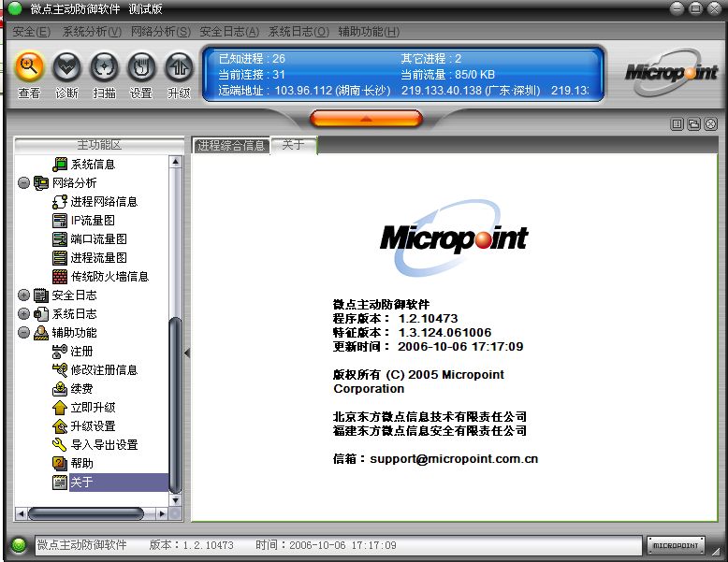Click the 续费 renewal icon
The width and height of the screenshot is (728, 562).
click(60, 389)
